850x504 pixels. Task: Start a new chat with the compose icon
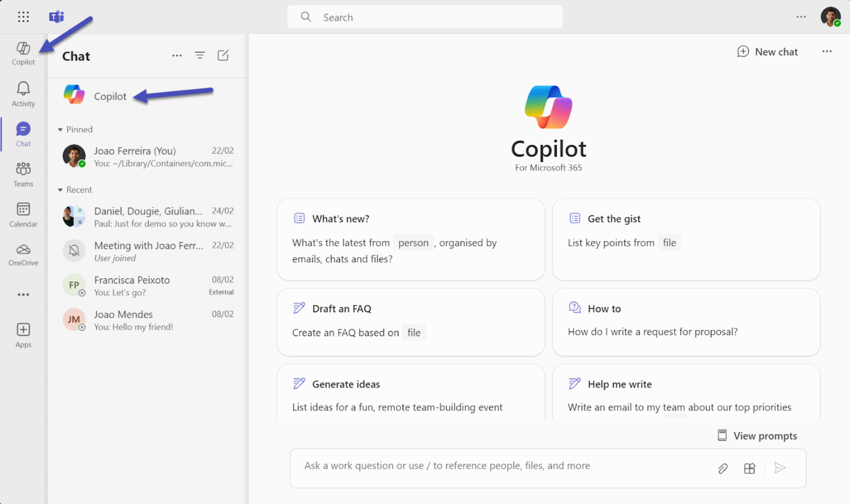(223, 55)
